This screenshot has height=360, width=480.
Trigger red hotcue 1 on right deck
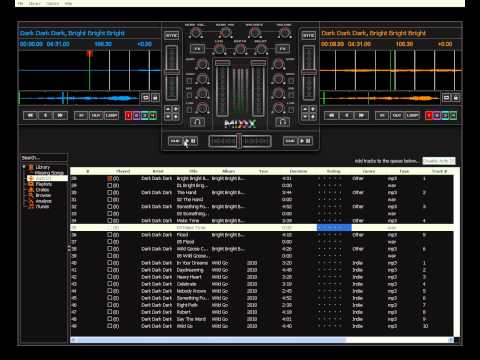429,116
